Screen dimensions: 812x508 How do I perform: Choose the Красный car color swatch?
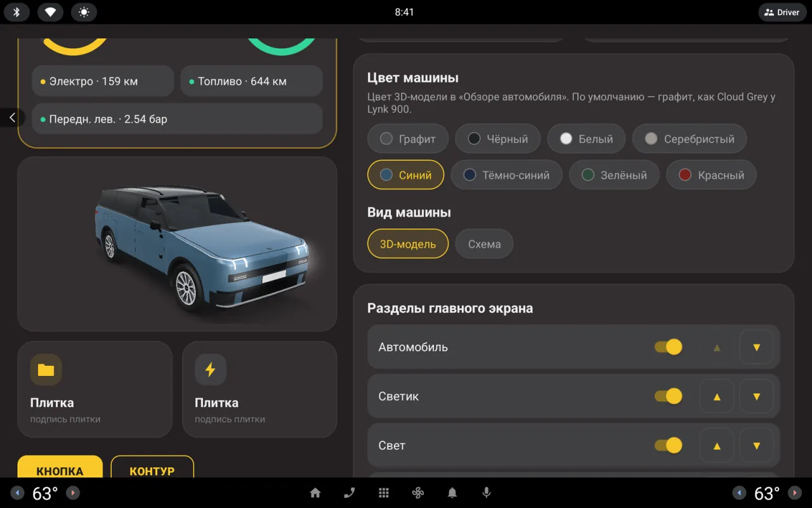(711, 175)
